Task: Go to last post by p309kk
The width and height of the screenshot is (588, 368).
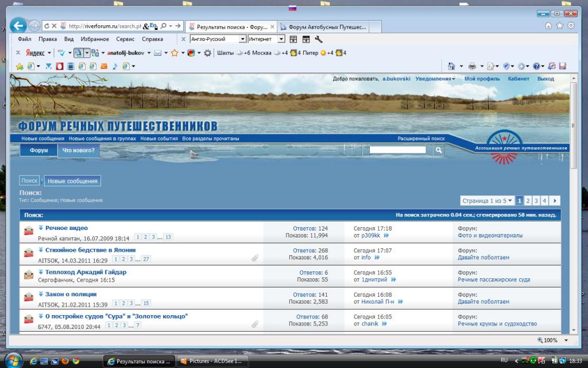Action: (x=386, y=236)
